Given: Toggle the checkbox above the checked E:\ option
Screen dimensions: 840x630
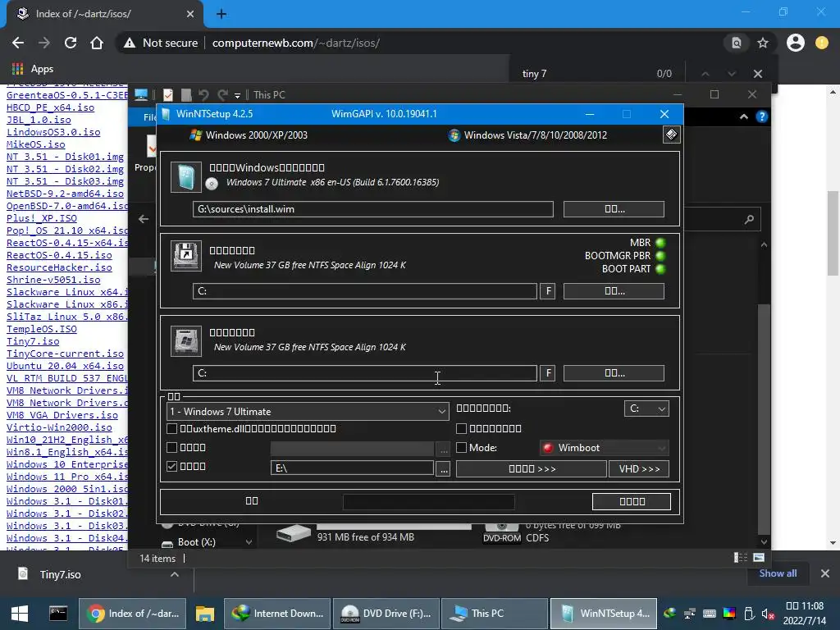Looking at the screenshot, I should pos(172,447).
